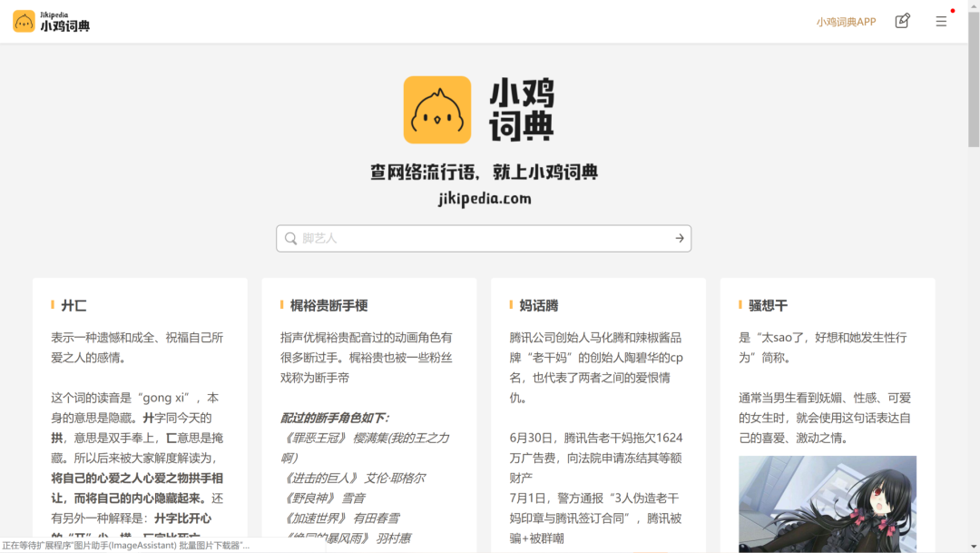Open the 骚想干 entry title

pyautogui.click(x=769, y=305)
